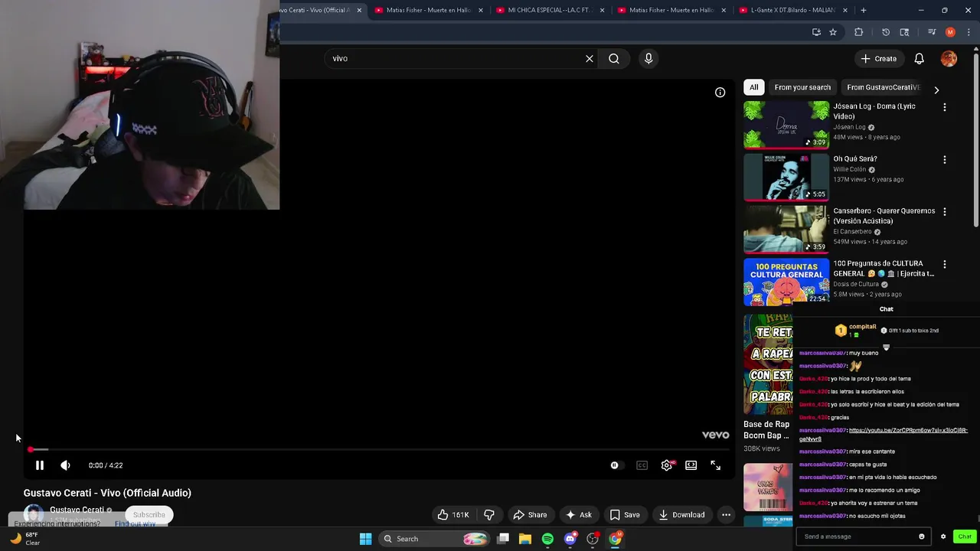Open the emoji picker in chat input
980x551 pixels.
(922, 536)
